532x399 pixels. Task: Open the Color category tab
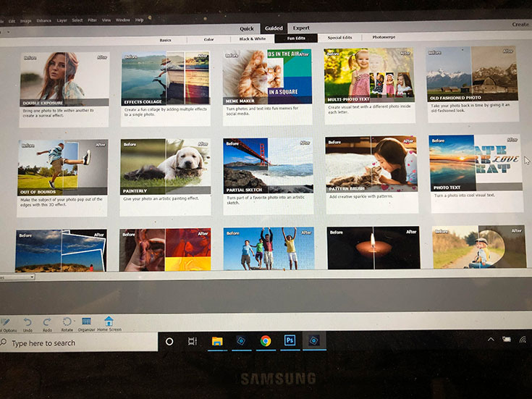click(208, 39)
